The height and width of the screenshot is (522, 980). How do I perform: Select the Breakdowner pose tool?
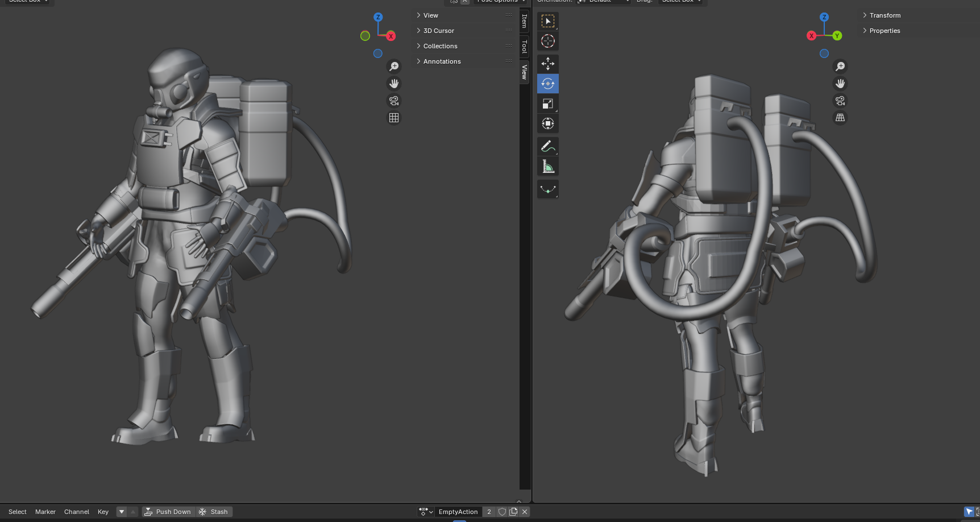point(547,189)
